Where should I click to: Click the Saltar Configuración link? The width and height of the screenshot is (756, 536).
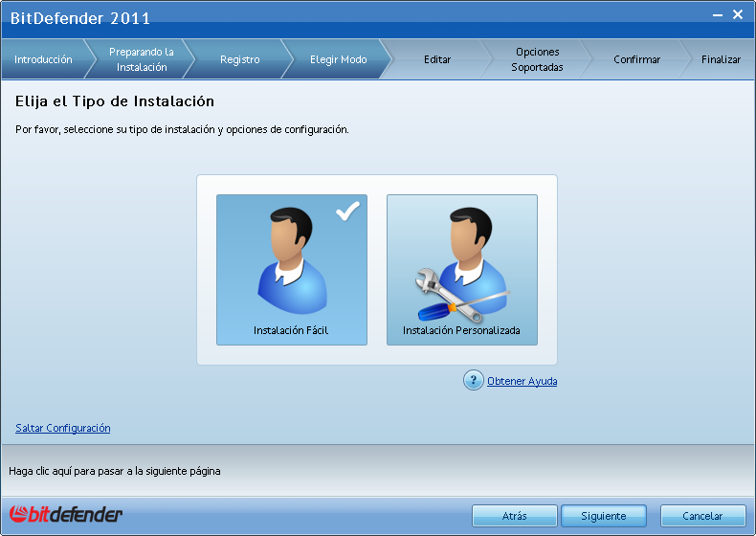click(63, 428)
